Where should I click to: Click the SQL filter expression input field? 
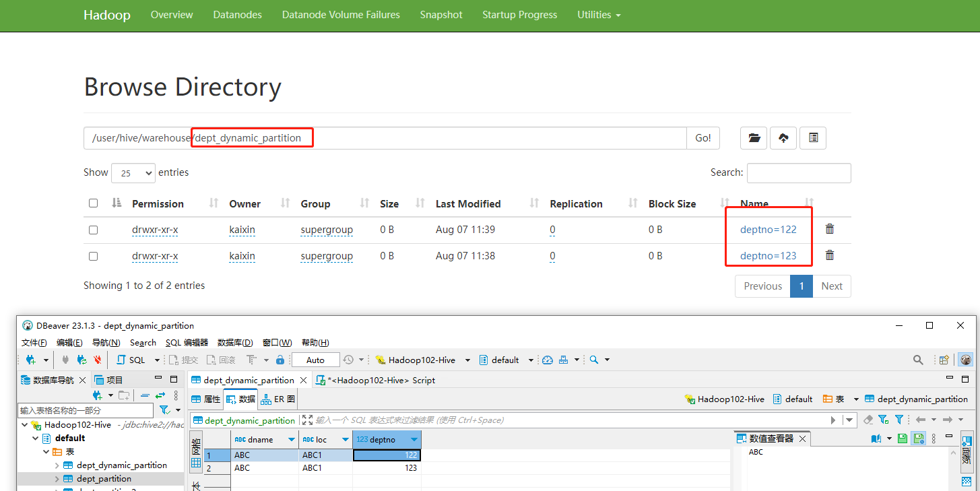[x=569, y=420]
